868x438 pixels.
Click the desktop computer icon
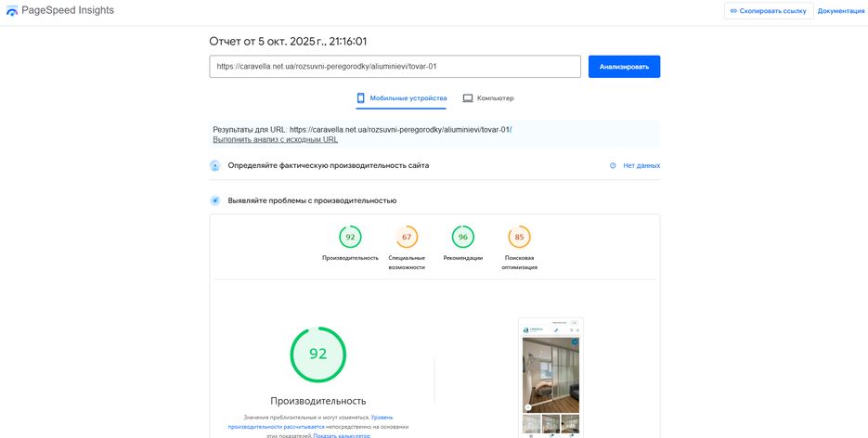point(468,97)
